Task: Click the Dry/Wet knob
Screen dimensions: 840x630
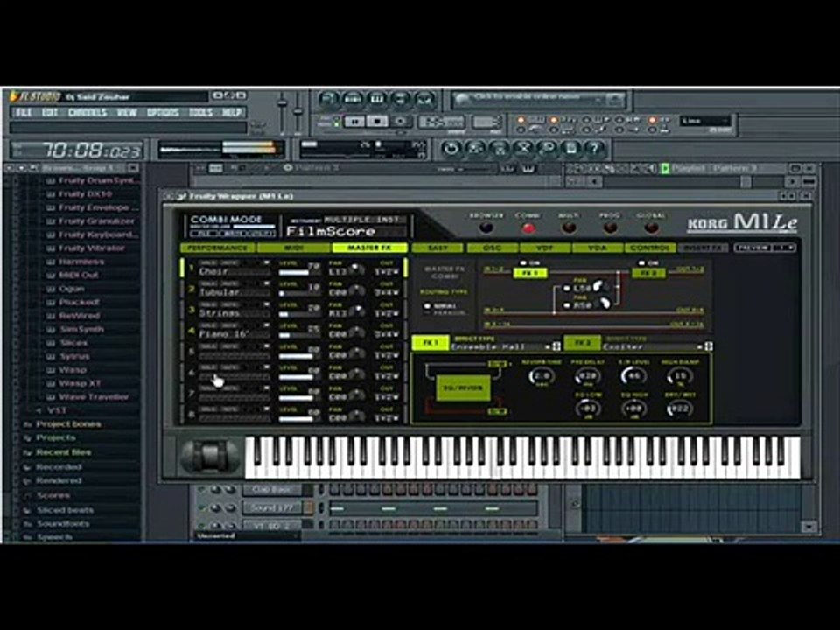Action: coord(680,409)
